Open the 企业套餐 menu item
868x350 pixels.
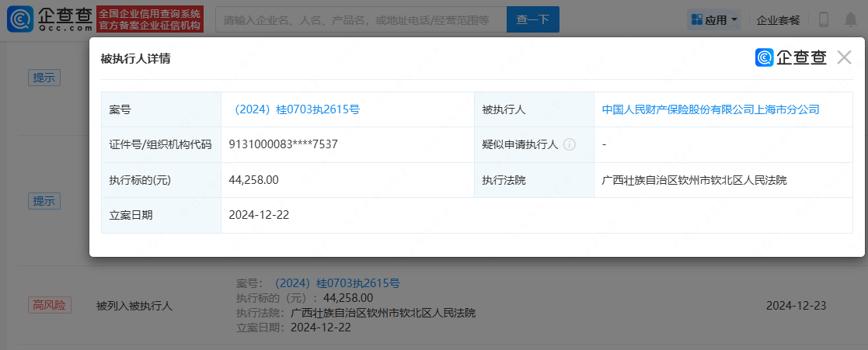click(x=778, y=20)
